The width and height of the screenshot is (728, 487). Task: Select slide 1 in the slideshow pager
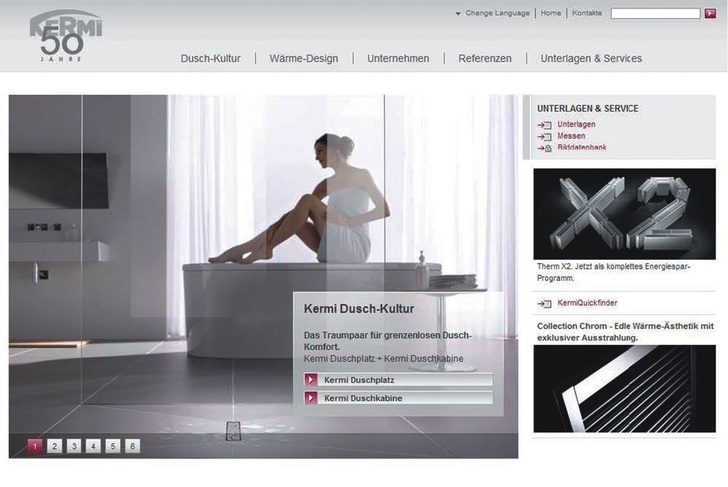point(35,446)
